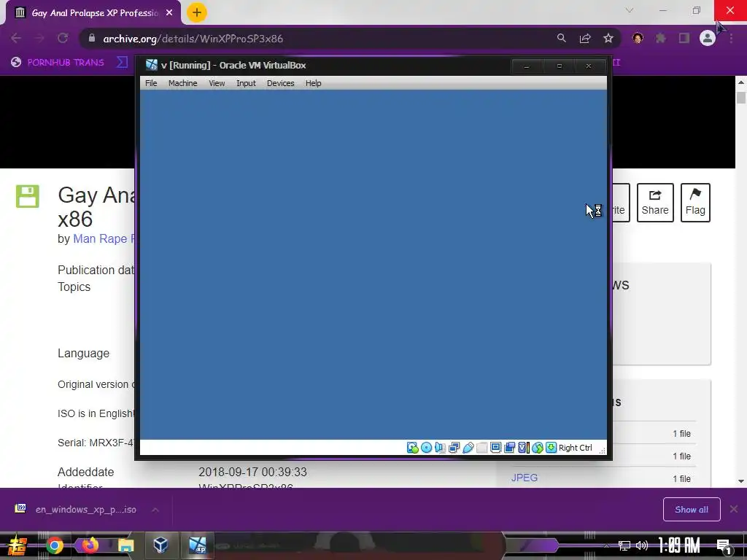Toggle the mouse integration indicator in VirtualBox
This screenshot has width=747, height=560.
538,448
